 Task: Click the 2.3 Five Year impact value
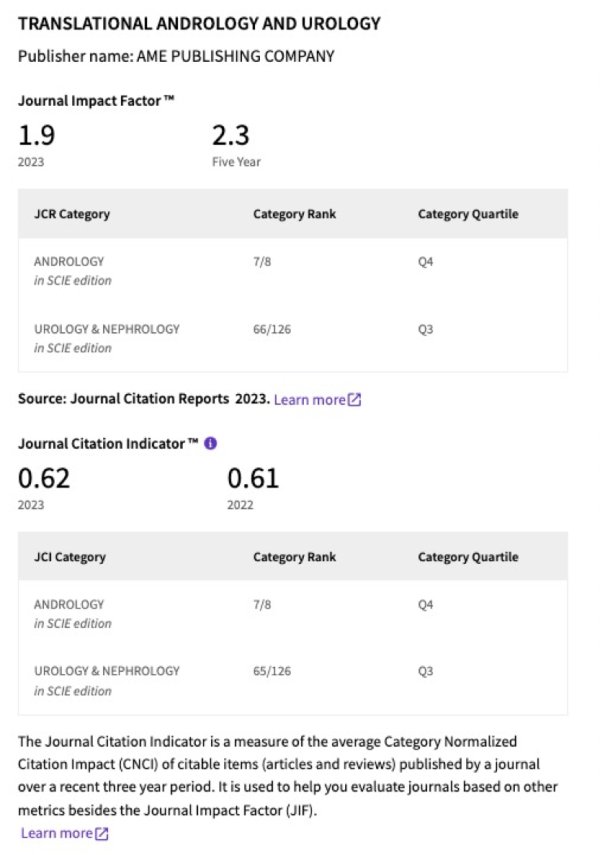[231, 135]
